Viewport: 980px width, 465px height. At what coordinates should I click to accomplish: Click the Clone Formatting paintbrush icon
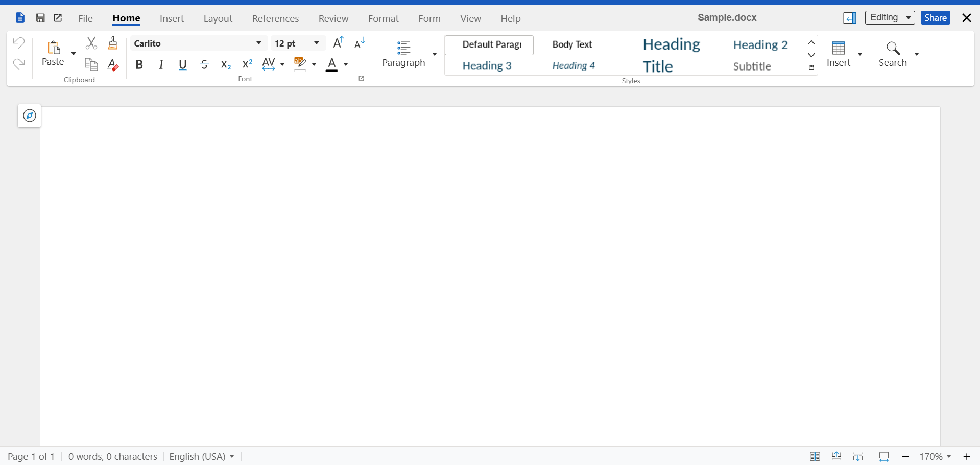[112, 42]
